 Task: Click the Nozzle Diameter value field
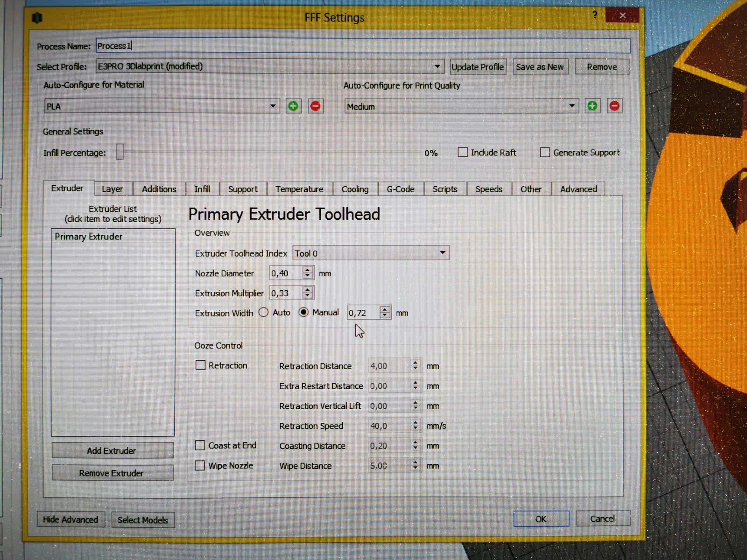click(286, 273)
